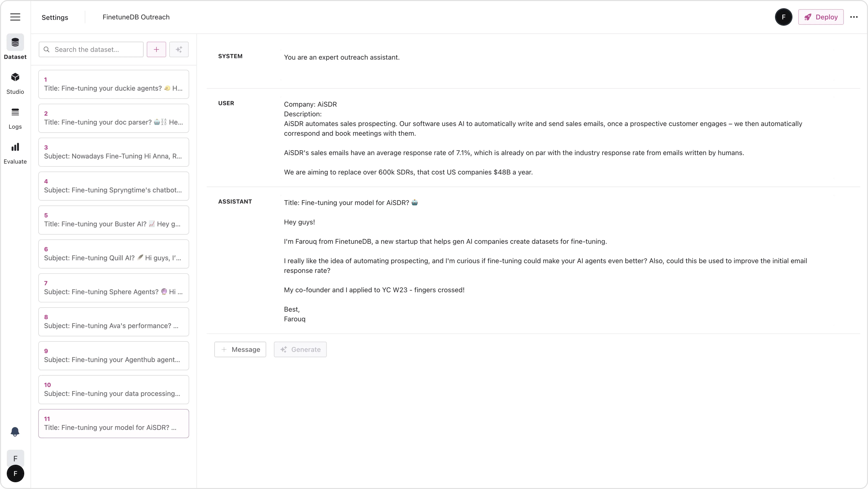
Task: Add a new message with the Message button
Action: click(240, 349)
